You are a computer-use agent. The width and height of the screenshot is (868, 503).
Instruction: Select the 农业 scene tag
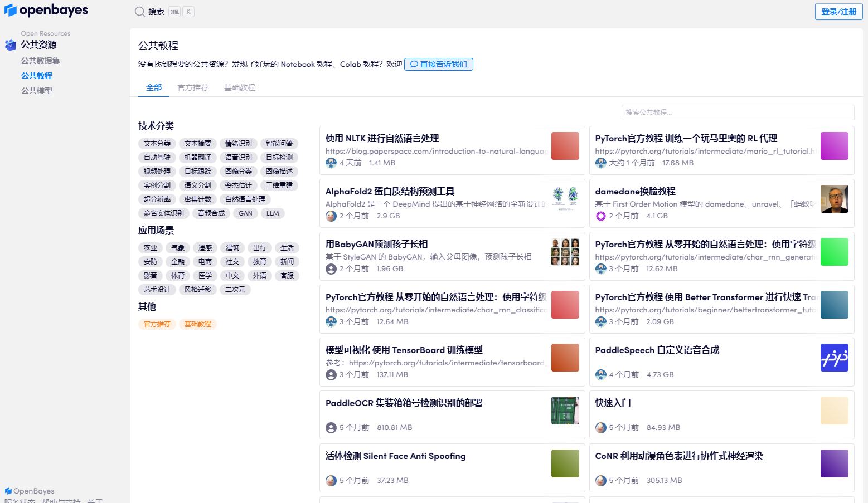click(151, 248)
